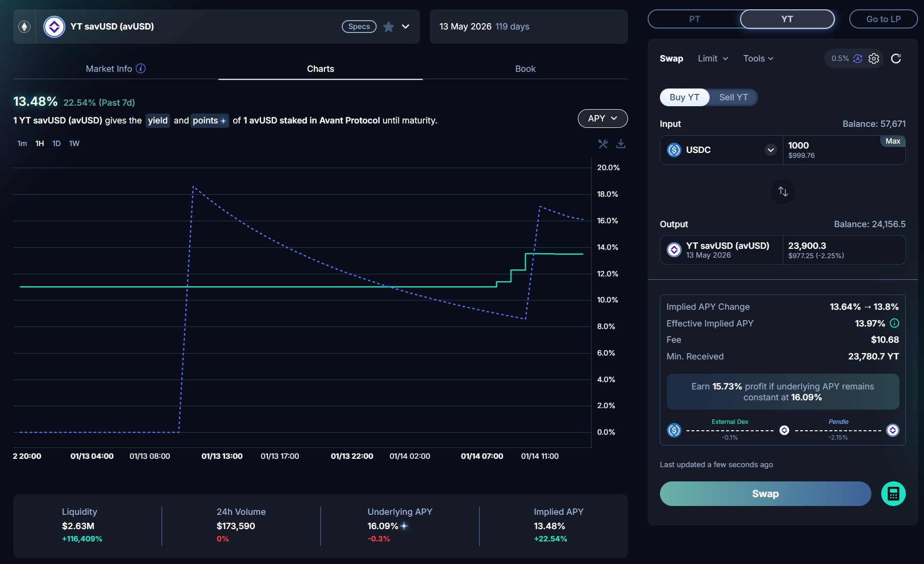Click the Go to LP button

(883, 19)
